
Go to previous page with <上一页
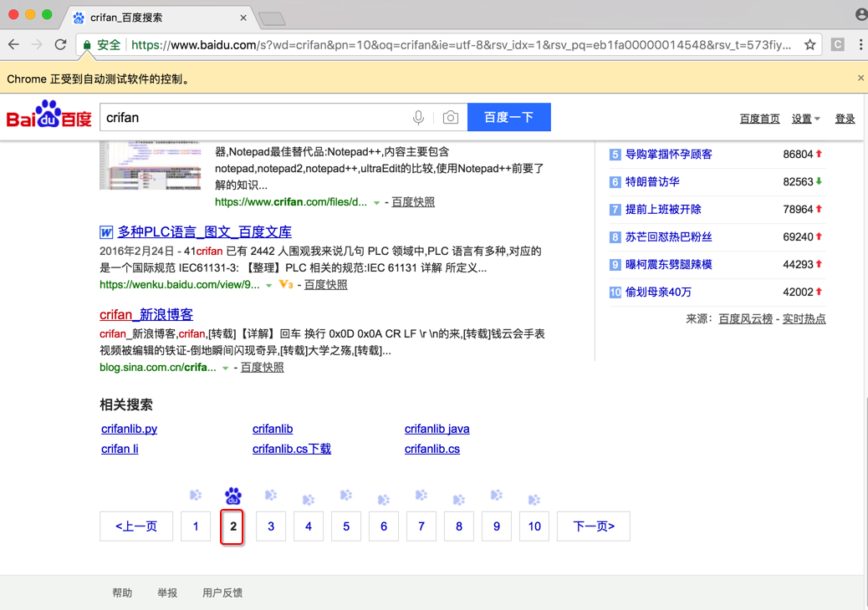point(136,526)
